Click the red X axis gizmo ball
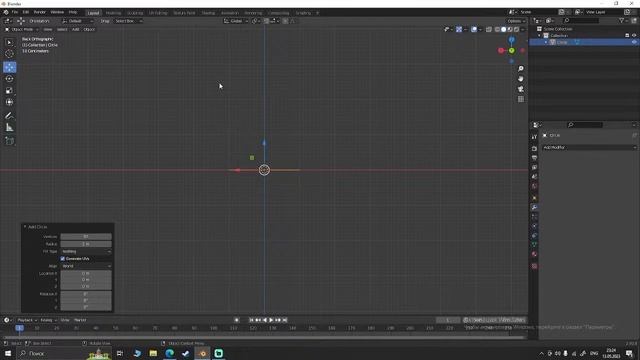This screenshot has width=640, height=360. 501,51
